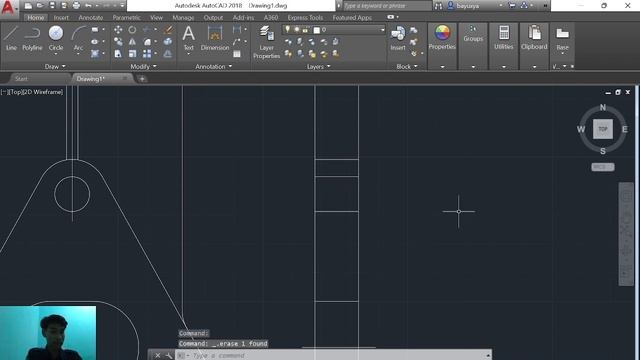Click the Fillet tool icon
The image size is (640, 360).
tap(147, 42)
